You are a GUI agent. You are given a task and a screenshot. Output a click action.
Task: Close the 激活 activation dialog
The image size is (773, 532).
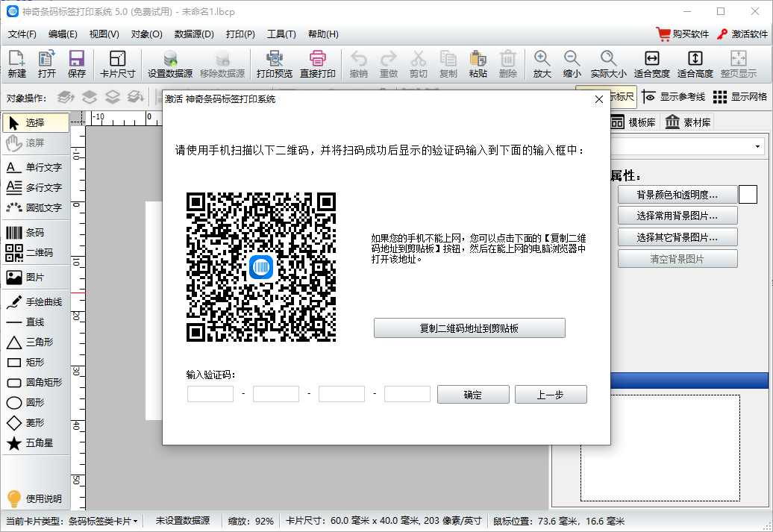(599, 99)
